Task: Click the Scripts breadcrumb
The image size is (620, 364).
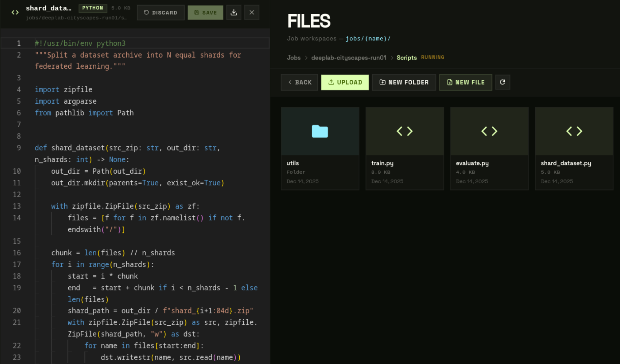Action: click(x=407, y=58)
